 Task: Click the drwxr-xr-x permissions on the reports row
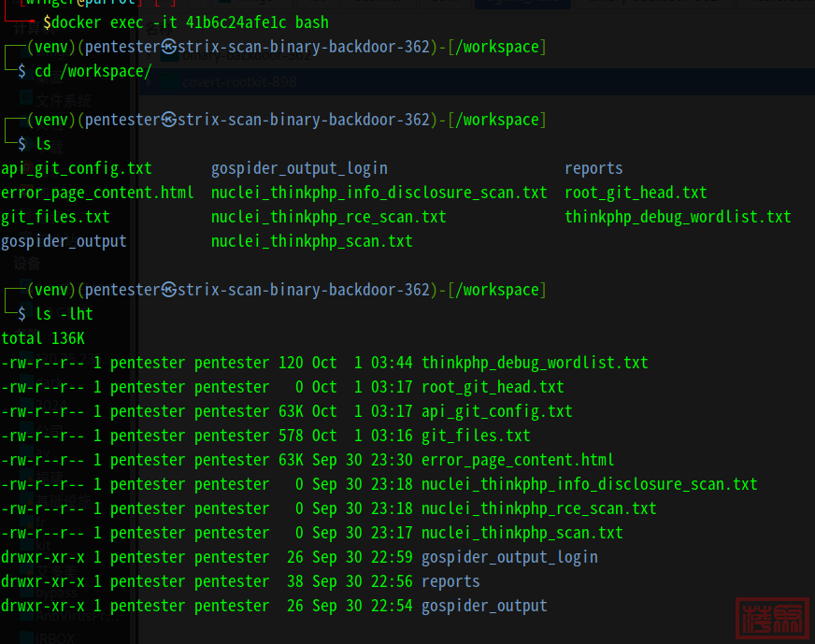pyautogui.click(x=43, y=581)
